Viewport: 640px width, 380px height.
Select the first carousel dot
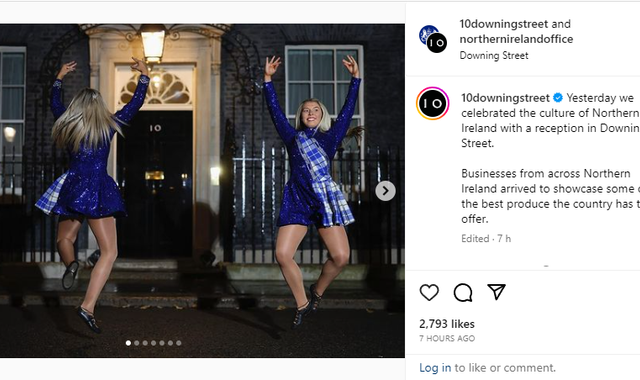pos(128,343)
